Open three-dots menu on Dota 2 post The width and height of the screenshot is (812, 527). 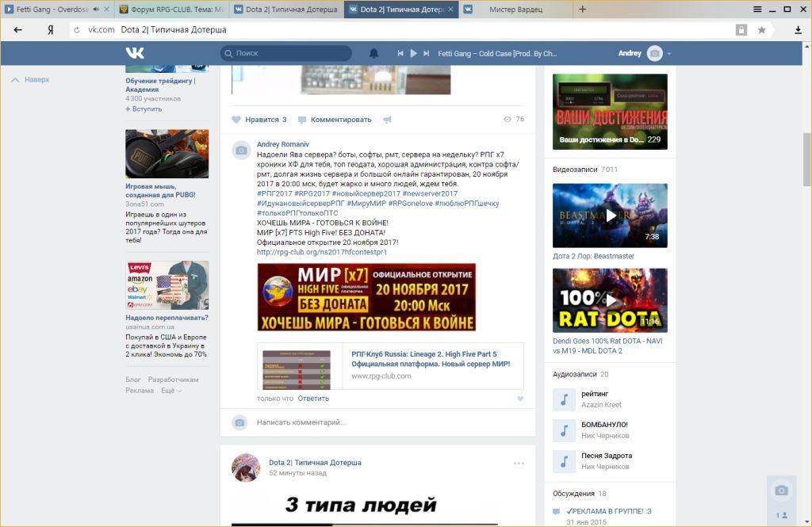pyautogui.click(x=519, y=463)
